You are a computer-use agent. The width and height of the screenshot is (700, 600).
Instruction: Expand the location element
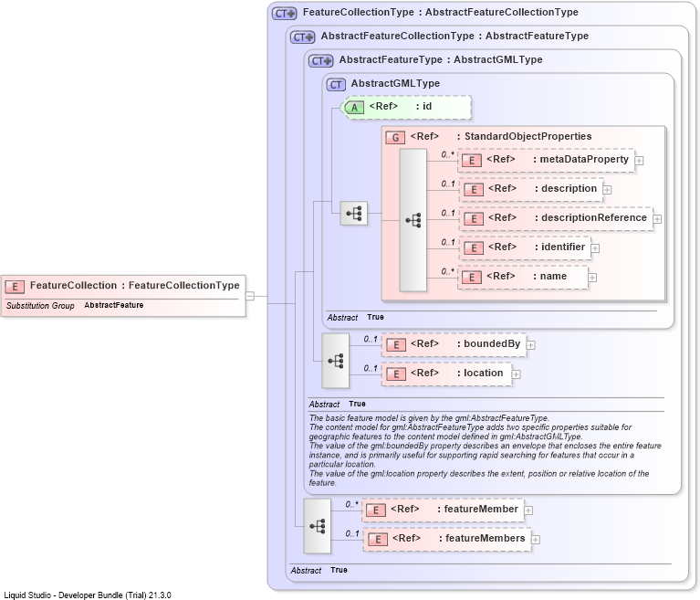pos(516,374)
